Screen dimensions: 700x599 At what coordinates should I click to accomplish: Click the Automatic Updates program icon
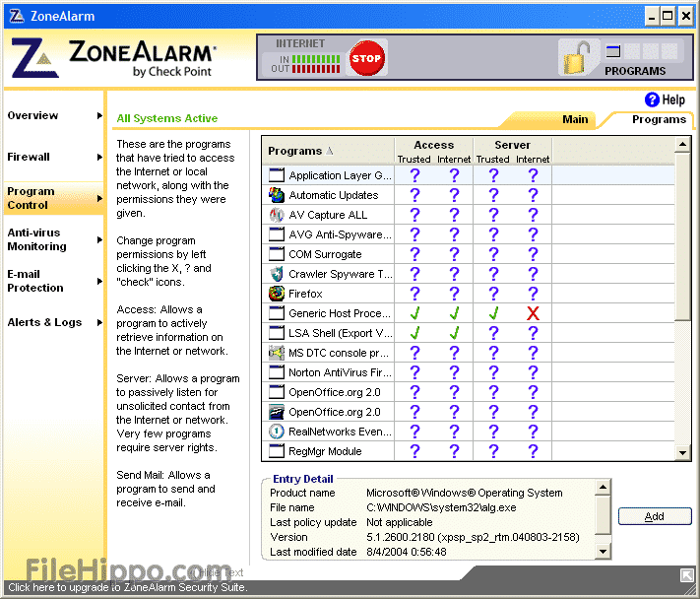(277, 195)
